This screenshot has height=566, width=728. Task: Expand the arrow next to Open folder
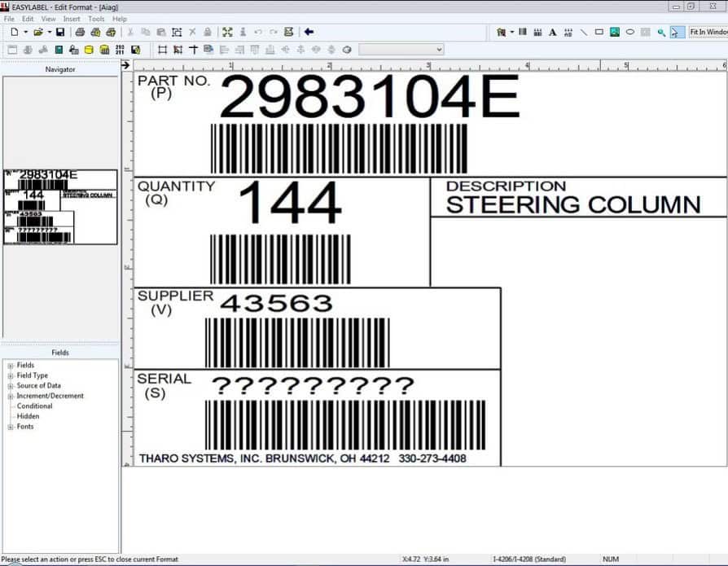pos(49,32)
